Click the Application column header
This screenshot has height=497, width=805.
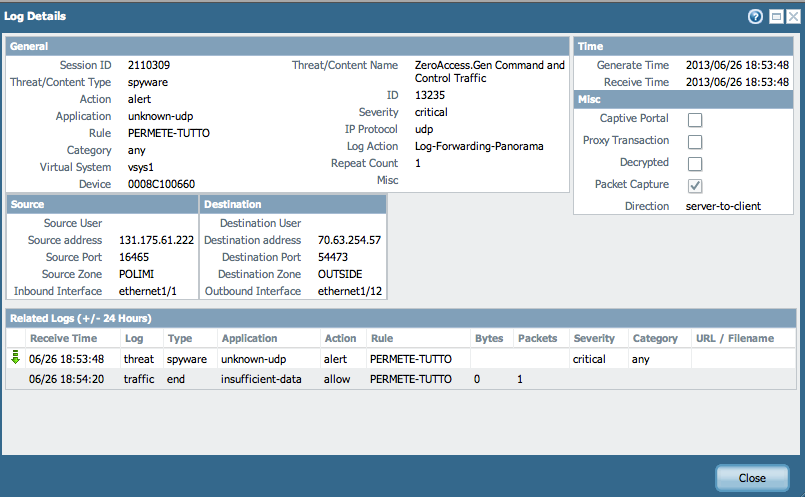(250, 338)
